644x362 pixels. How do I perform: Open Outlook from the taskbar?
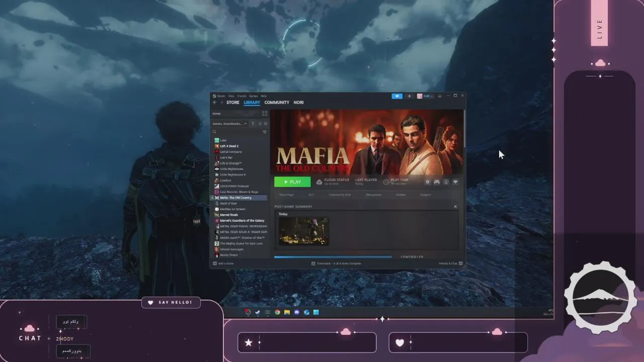click(306, 312)
